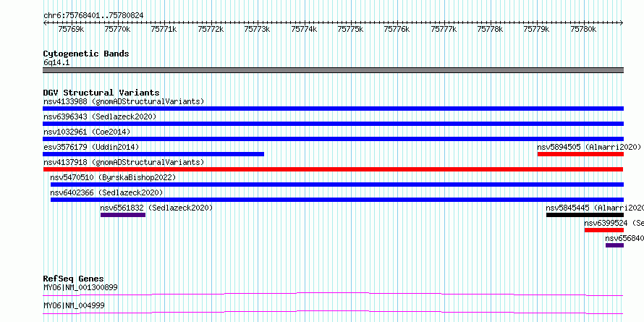644x322 pixels.
Task: Click the 75774k ruler tick
Action: (304, 29)
